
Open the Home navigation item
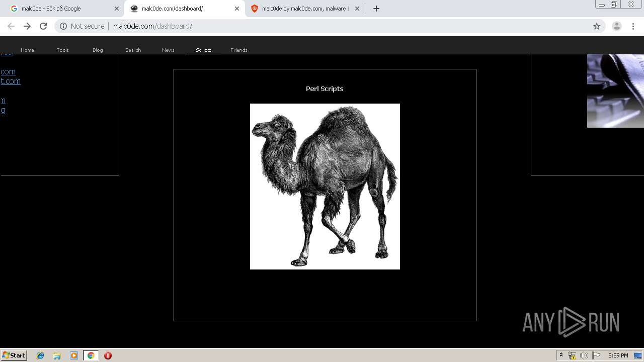coord(27,50)
